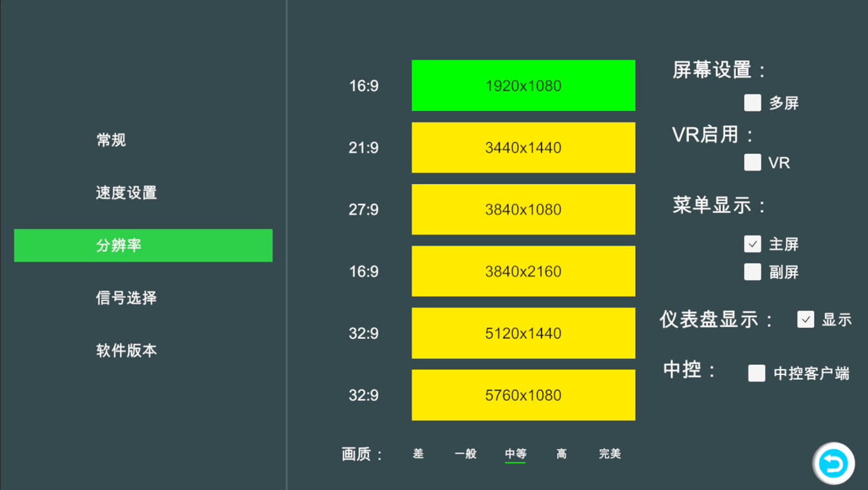Toggle the VR checkbox
This screenshot has height=490, width=868.
click(x=752, y=162)
